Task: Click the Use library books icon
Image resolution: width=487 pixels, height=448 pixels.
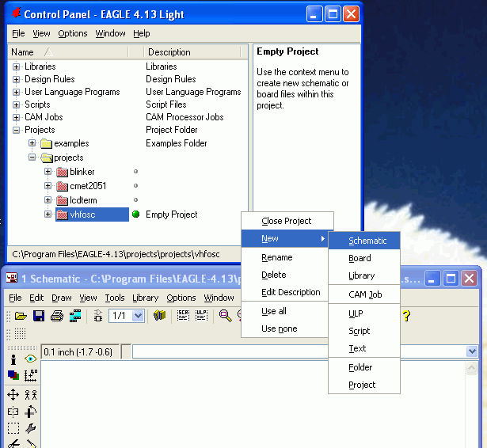Action: tap(159, 316)
